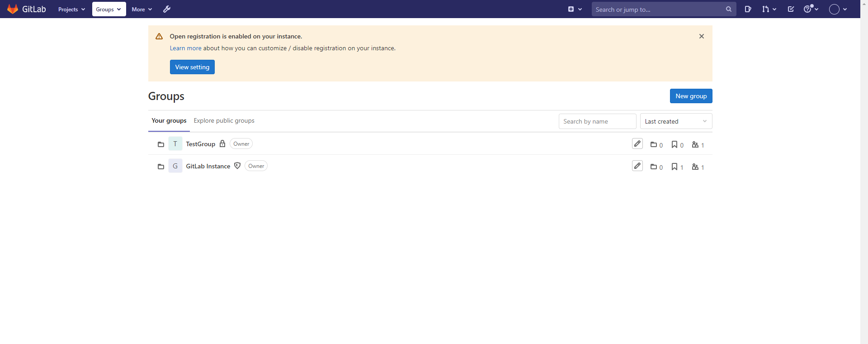The image size is (868, 344).
Task: Click the GitLab fox logo
Action: pyautogui.click(x=13, y=9)
